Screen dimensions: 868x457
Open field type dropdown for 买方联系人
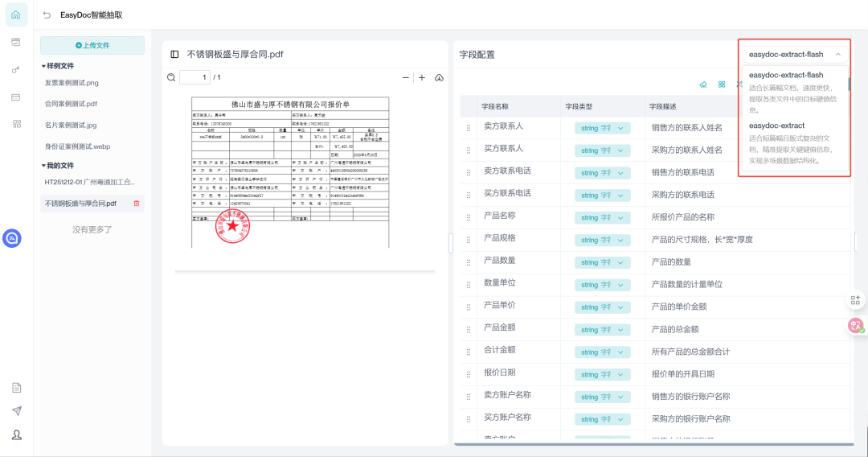602,150
